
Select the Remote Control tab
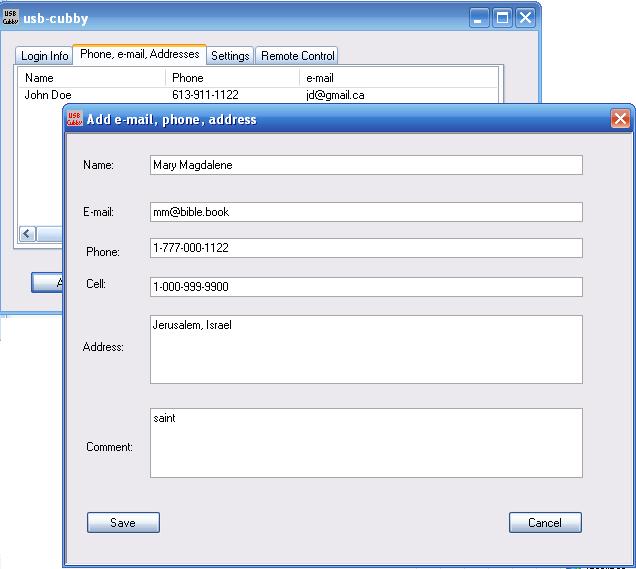(298, 56)
